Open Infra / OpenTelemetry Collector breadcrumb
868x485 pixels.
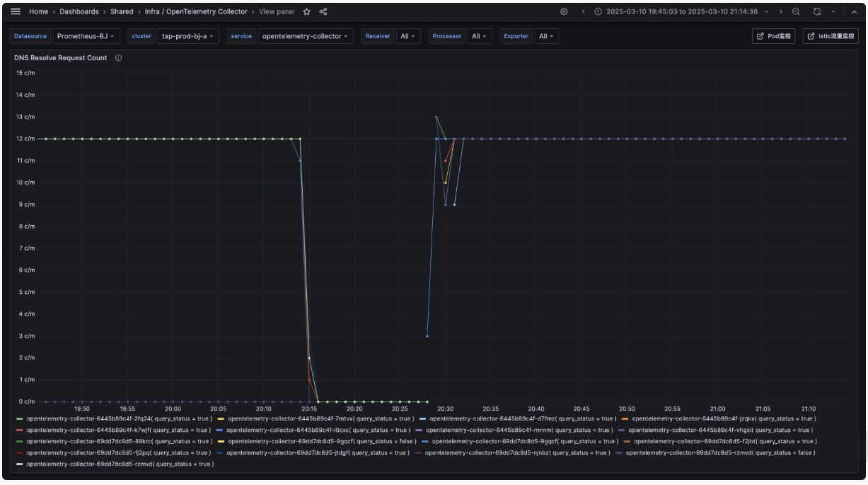point(196,11)
